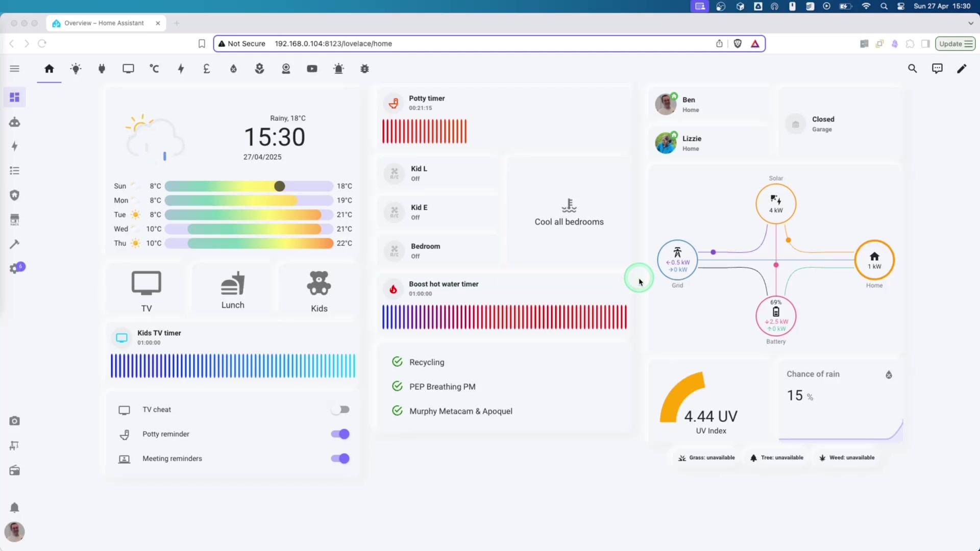Switch to the Overview – Home Assistant tab

(x=102, y=23)
